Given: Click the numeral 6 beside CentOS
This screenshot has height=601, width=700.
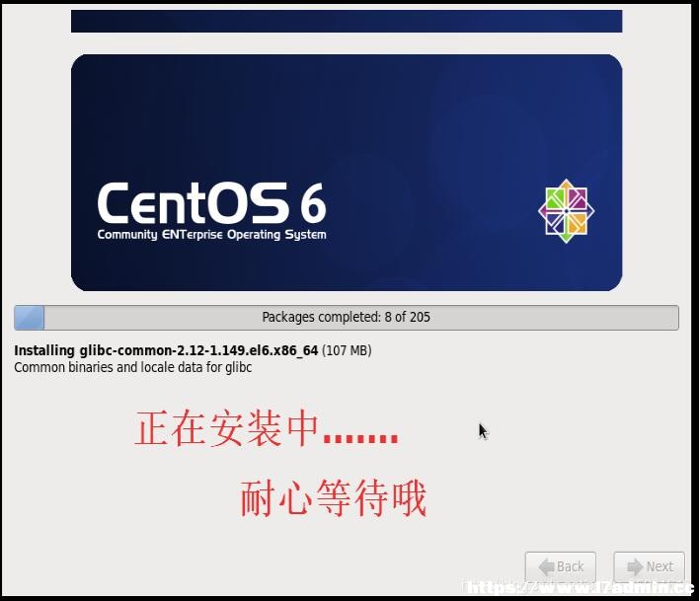Looking at the screenshot, I should [x=313, y=204].
